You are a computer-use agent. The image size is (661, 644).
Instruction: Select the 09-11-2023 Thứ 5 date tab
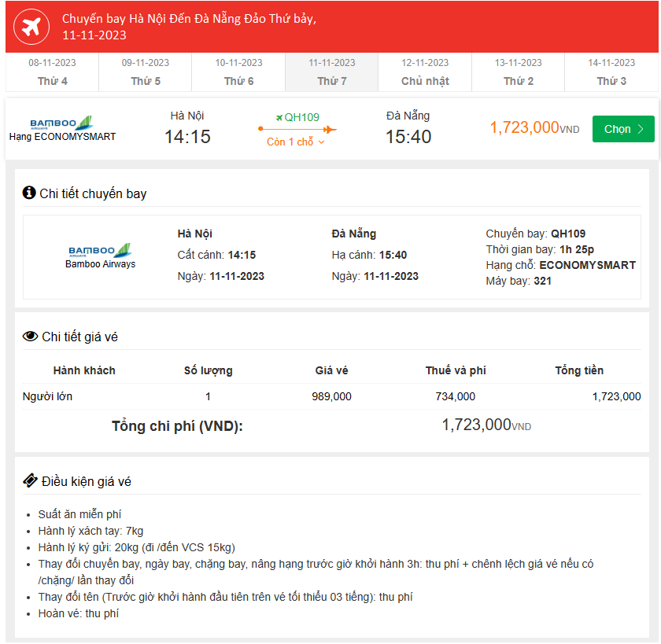pos(146,72)
